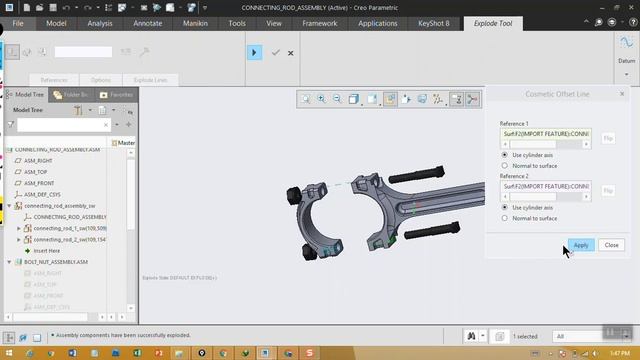Click the Find binoculars icon in status bar
640x360 pixels.
[471, 336]
